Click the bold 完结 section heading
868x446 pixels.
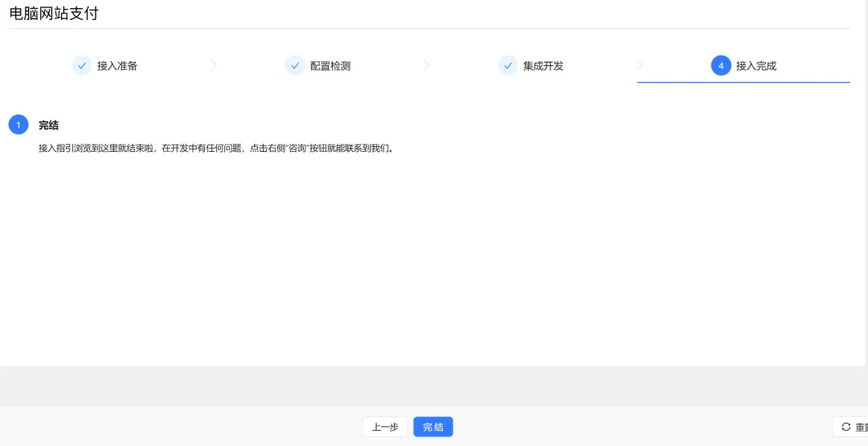click(48, 125)
